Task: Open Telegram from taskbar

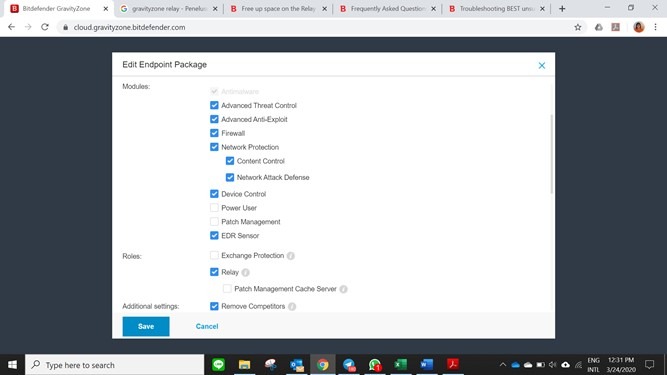Action: click(x=349, y=365)
